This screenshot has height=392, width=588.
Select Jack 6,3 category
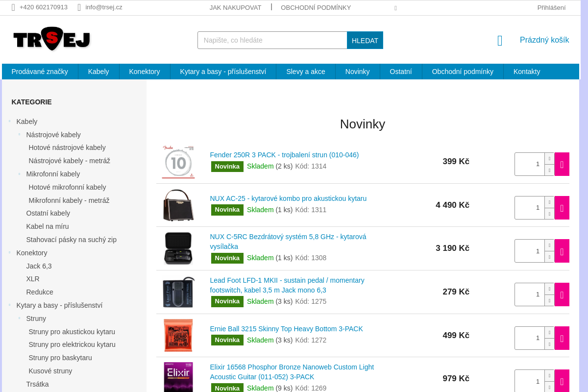click(x=39, y=266)
